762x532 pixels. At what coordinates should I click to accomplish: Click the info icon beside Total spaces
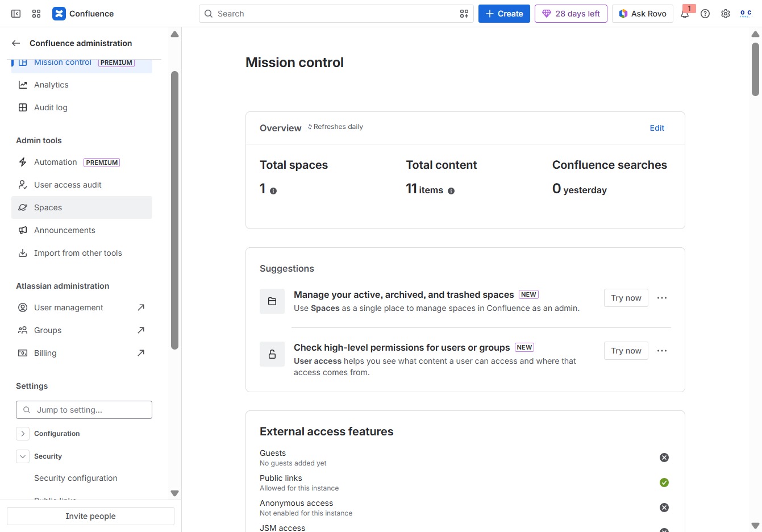coord(273,191)
